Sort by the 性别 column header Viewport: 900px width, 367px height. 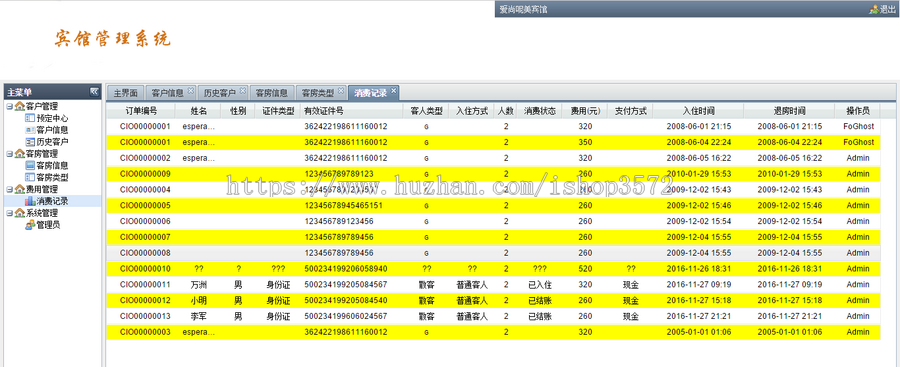[238, 110]
